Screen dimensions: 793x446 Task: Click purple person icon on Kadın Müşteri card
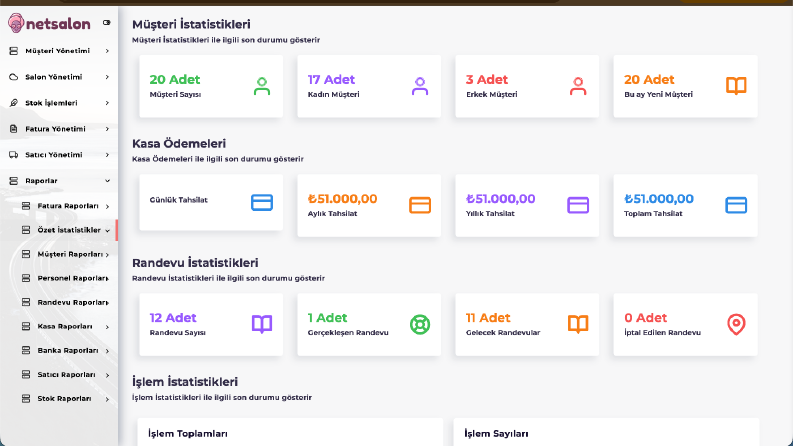tap(420, 86)
